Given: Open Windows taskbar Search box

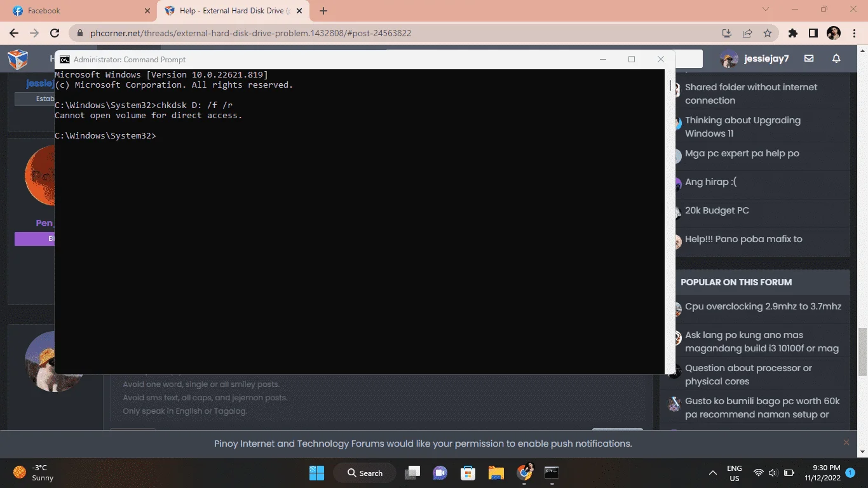Looking at the screenshot, I should tap(365, 473).
